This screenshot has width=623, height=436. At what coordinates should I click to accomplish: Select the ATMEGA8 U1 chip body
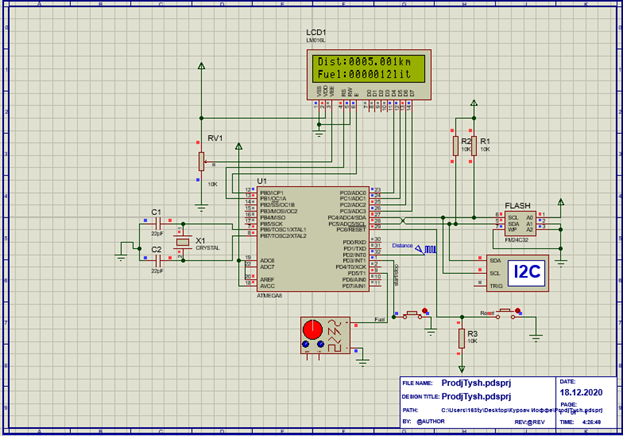[313, 239]
